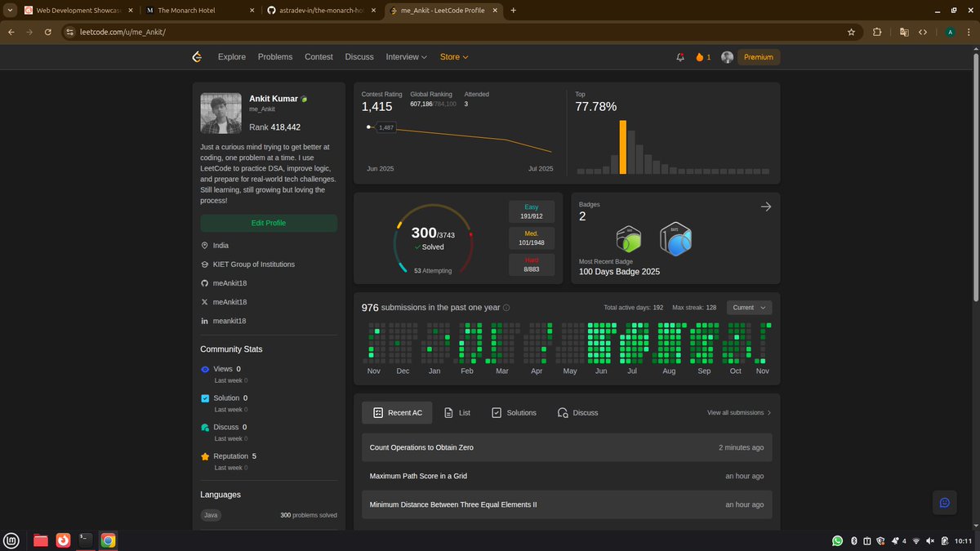Click the highlighted orange bar in Top chart

pos(623,147)
